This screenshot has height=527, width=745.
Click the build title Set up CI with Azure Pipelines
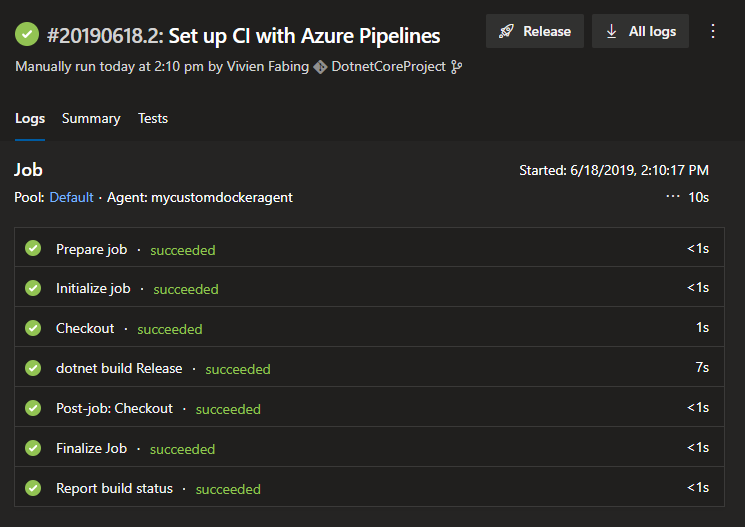(x=304, y=36)
